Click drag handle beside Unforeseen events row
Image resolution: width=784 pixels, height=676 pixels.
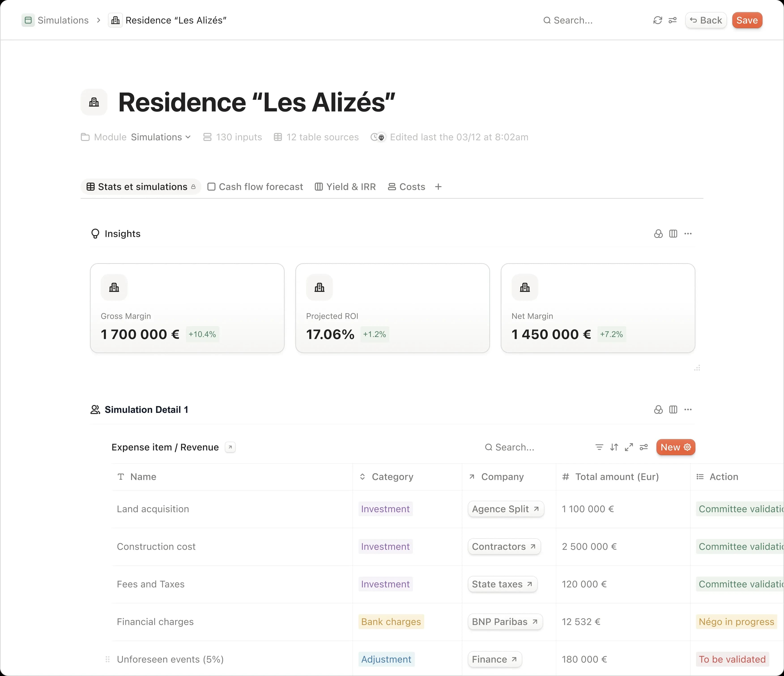(x=107, y=659)
